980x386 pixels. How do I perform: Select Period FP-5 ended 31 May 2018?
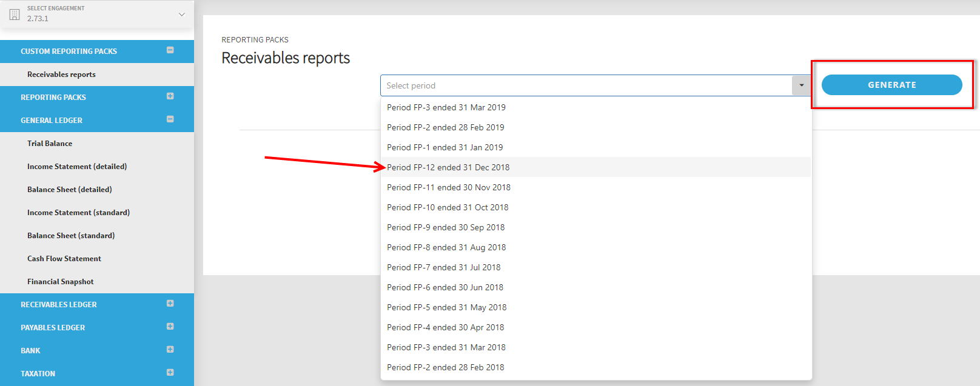(596, 307)
